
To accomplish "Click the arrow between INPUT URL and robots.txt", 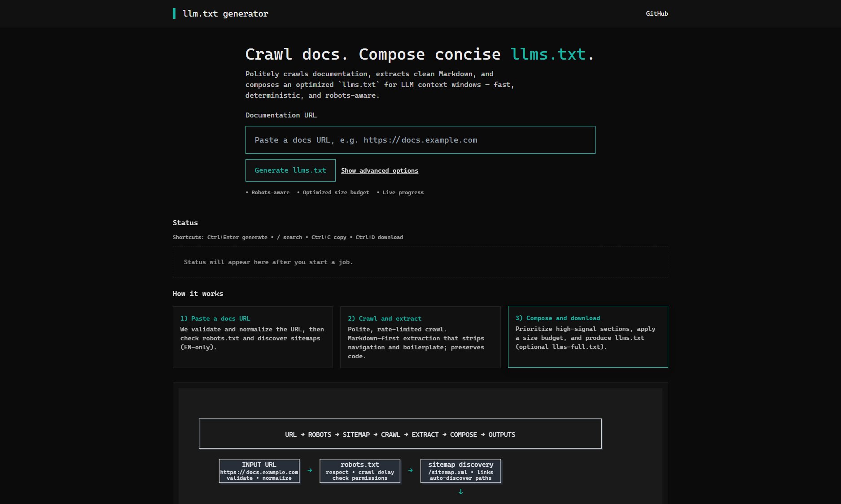I will pos(310,470).
